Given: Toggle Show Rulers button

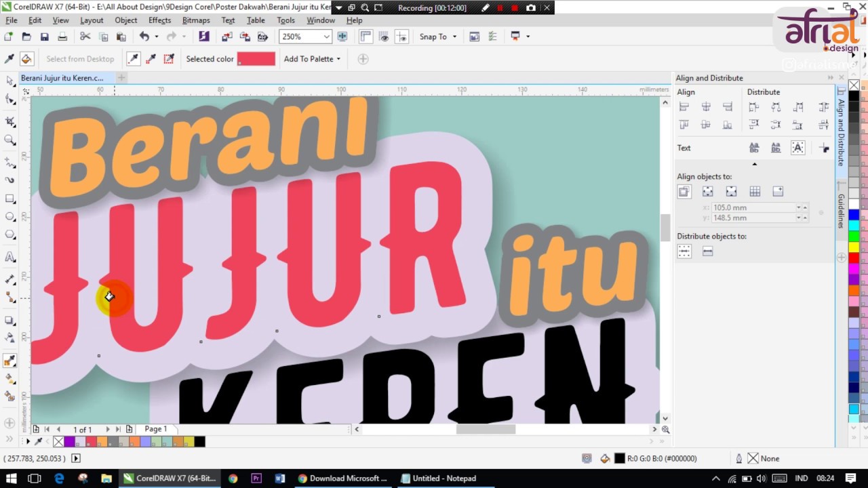Looking at the screenshot, I should pos(366,37).
